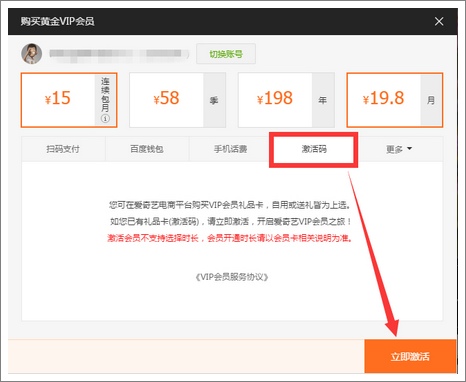Close the 购买黄金VIP会员 dialog
This screenshot has height=382, width=466.
(x=439, y=21)
